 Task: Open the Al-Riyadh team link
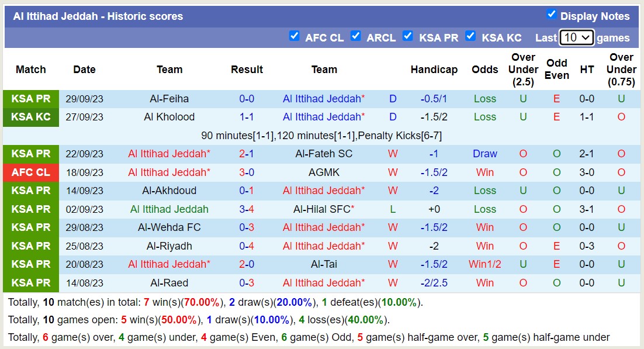coord(169,246)
